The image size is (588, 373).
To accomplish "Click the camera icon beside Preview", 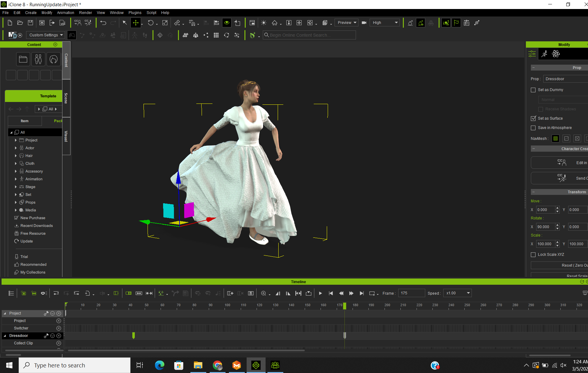I will point(364,23).
